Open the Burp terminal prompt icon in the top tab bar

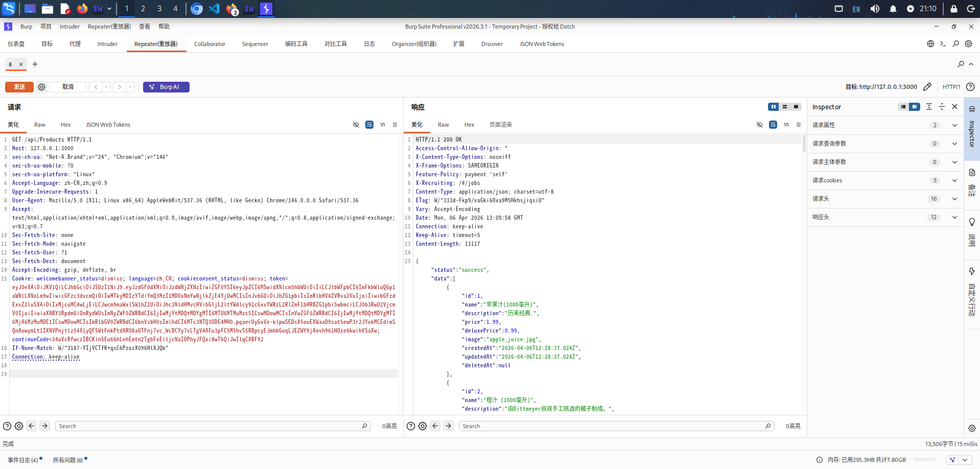coord(943,44)
